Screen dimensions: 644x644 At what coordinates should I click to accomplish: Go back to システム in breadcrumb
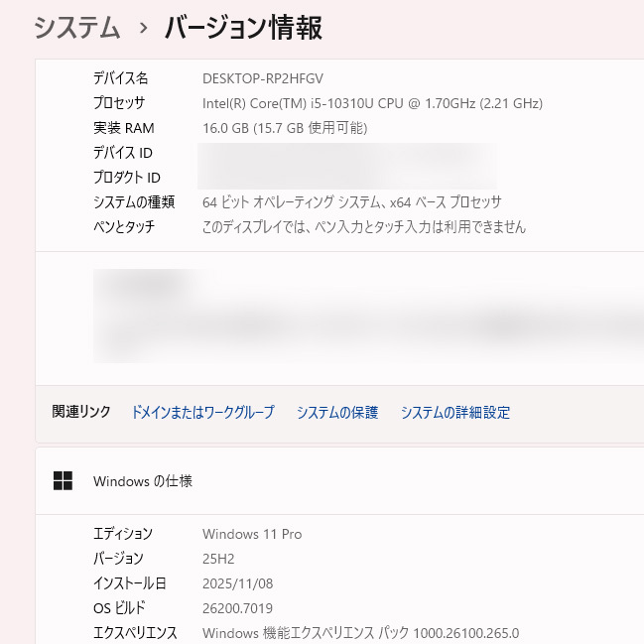coord(77,27)
